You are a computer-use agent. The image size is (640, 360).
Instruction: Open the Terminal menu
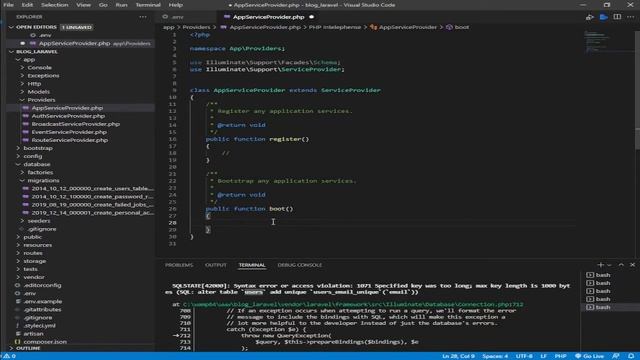pyautogui.click(x=148, y=5)
